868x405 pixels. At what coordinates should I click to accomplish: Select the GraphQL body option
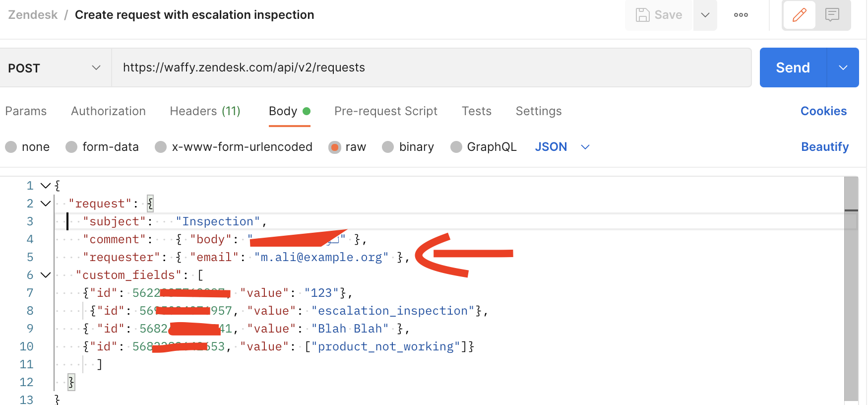coord(456,147)
